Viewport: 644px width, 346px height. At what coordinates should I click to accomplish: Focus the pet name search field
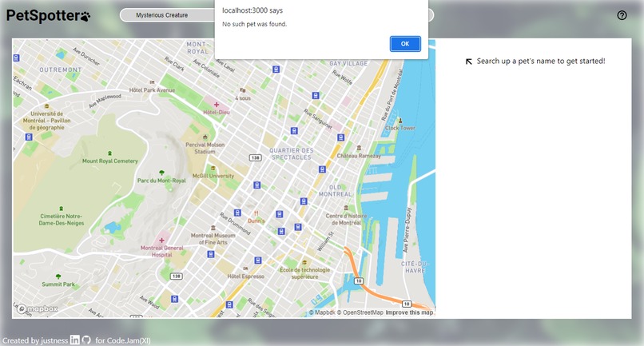(x=276, y=15)
